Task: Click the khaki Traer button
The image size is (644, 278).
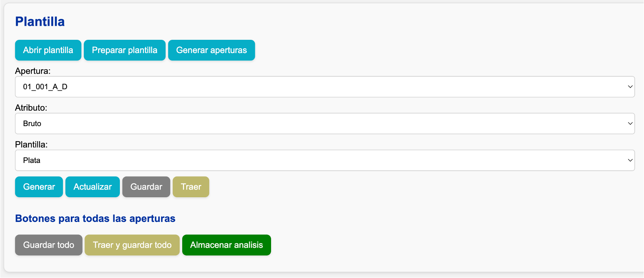Action: 191,187
